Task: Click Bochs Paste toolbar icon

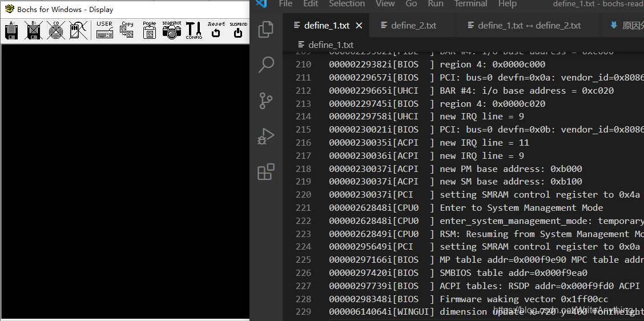Action: point(149,30)
